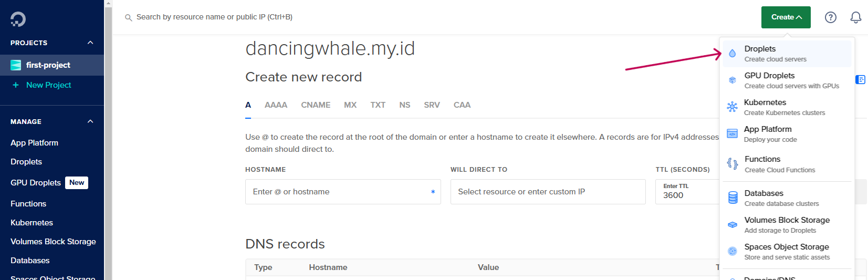Click the first-project icon in sidebar
The image size is (868, 280).
click(16, 65)
